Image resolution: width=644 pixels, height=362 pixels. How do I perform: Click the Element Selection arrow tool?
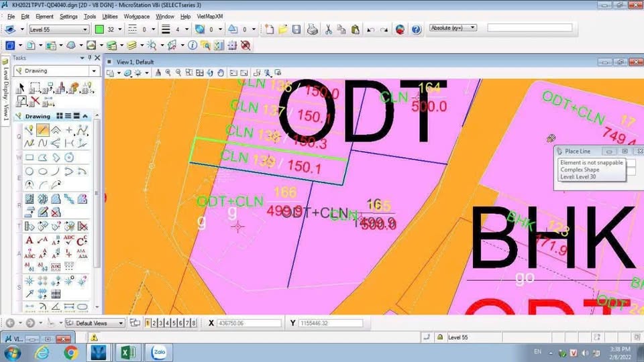click(x=21, y=88)
